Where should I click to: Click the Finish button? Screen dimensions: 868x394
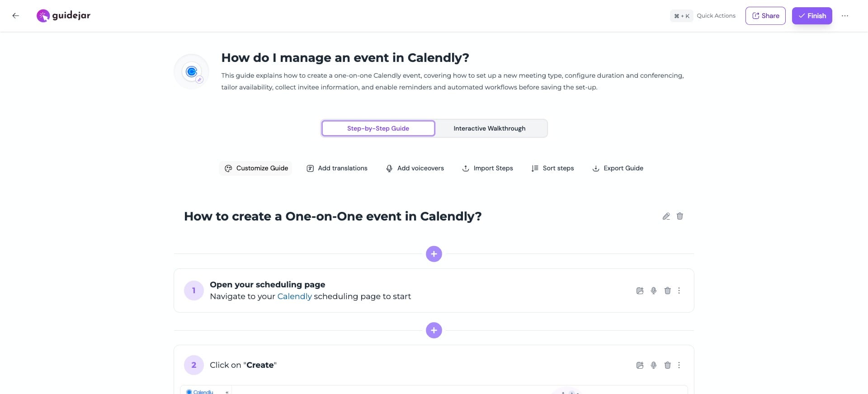[x=811, y=15]
